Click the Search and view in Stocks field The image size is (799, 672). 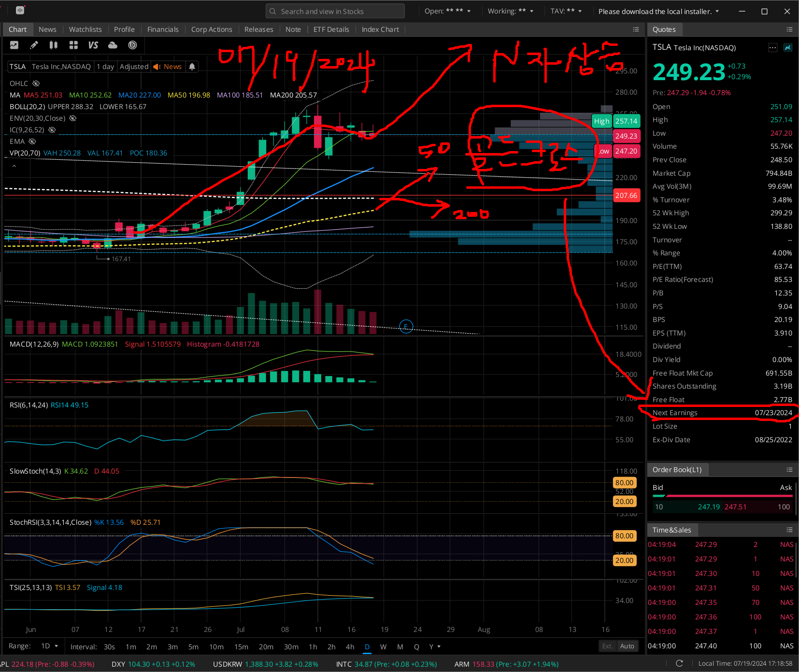click(335, 11)
